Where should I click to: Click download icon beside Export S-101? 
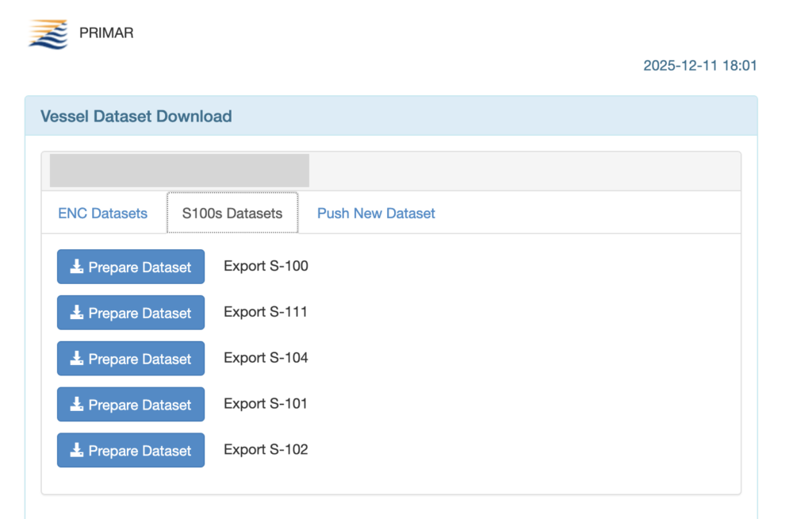tap(77, 405)
